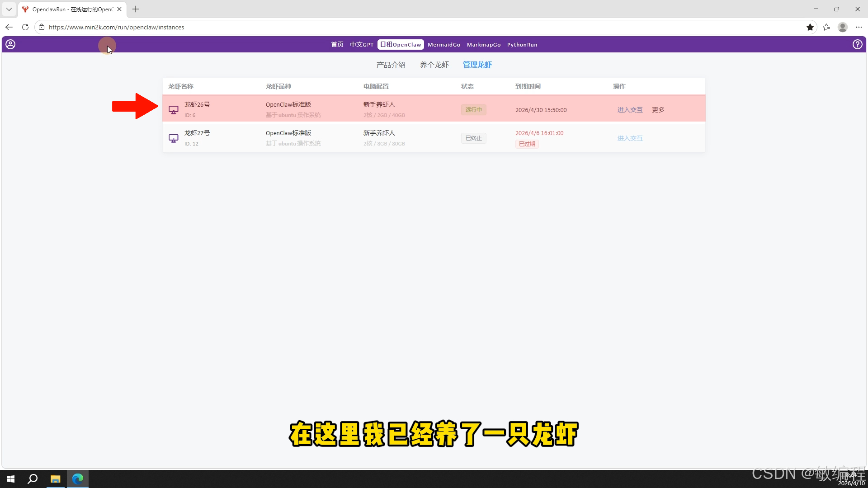Open the browser settings ellipsis menu
This screenshot has width=868, height=488.
[x=859, y=27]
